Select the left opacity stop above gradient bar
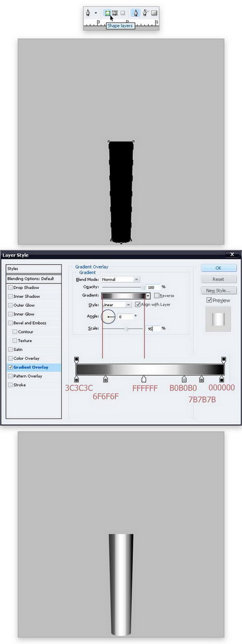Screen dimensions: 242x644 tap(77, 360)
